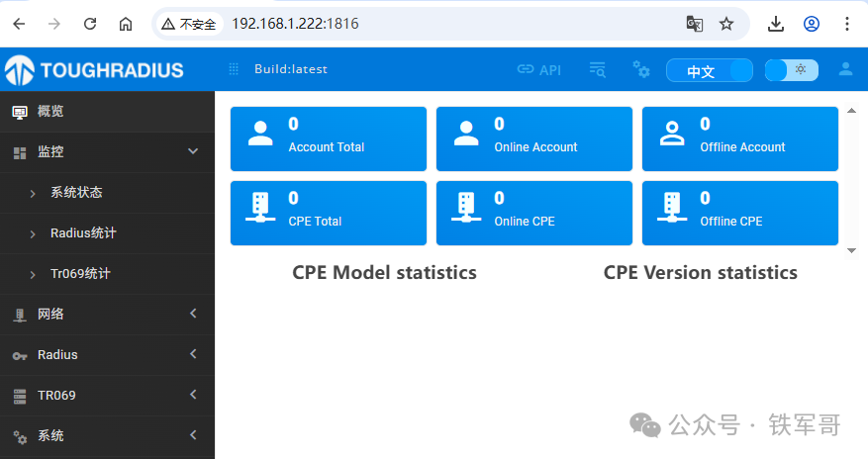Click the user profile icon in header
This screenshot has height=459, width=868.
845,69
